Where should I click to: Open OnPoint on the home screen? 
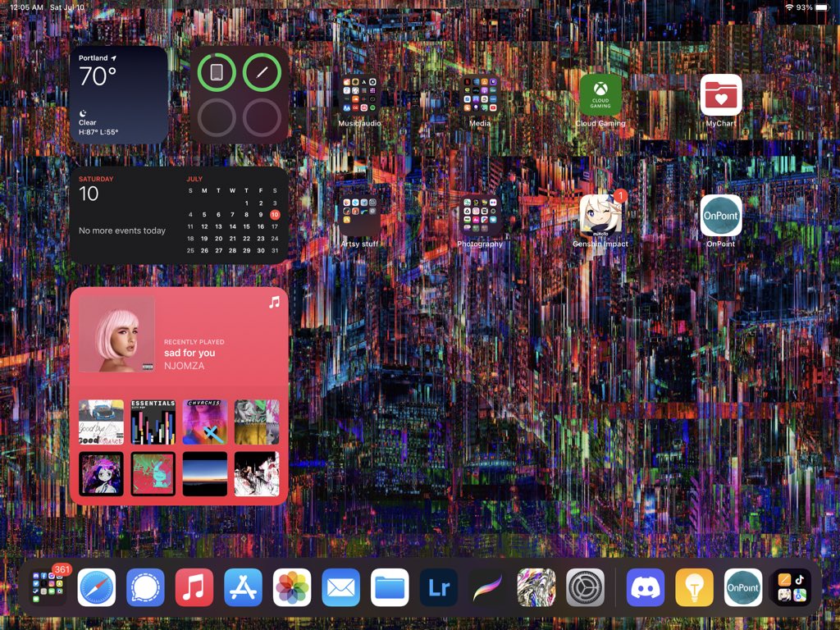click(721, 216)
